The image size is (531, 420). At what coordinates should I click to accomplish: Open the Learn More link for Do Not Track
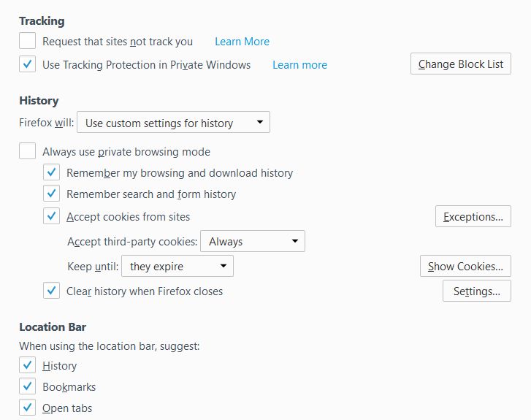pyautogui.click(x=242, y=42)
